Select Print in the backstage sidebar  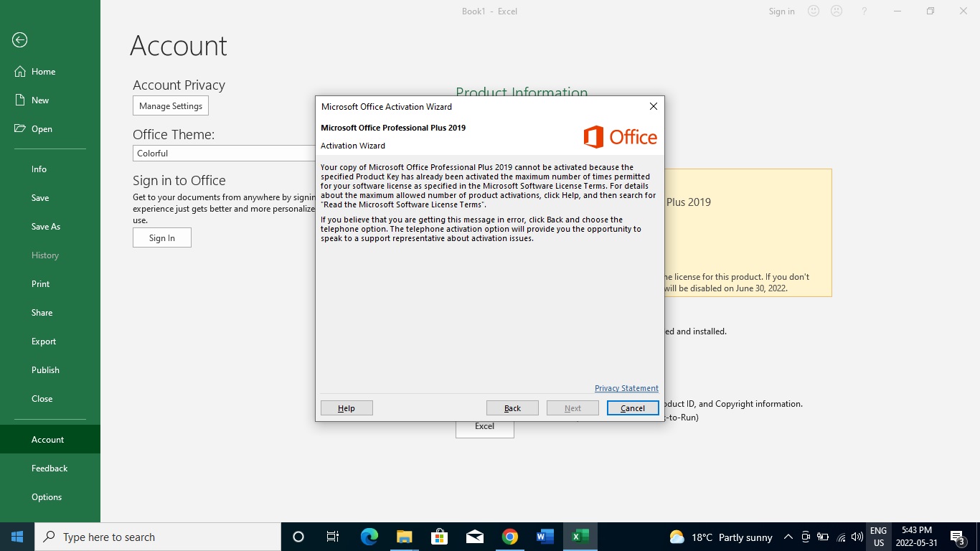coord(41,284)
